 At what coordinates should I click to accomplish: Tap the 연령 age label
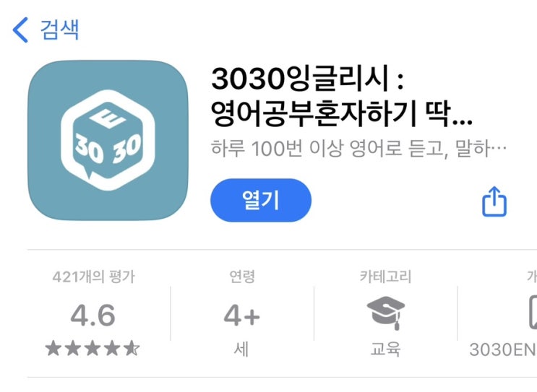tap(242, 276)
